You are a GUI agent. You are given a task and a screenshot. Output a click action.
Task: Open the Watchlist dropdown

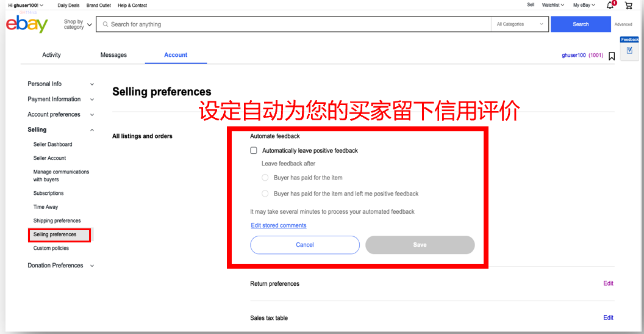(553, 5)
